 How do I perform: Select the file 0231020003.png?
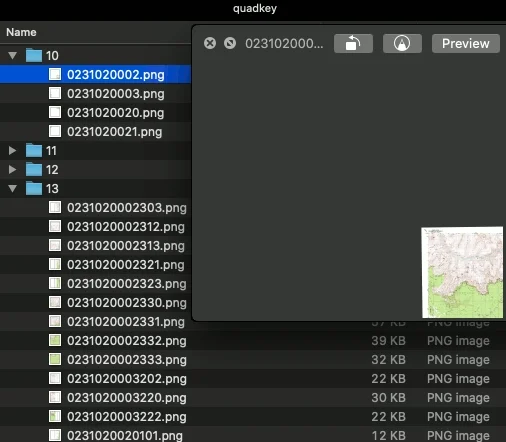[x=95, y=94]
